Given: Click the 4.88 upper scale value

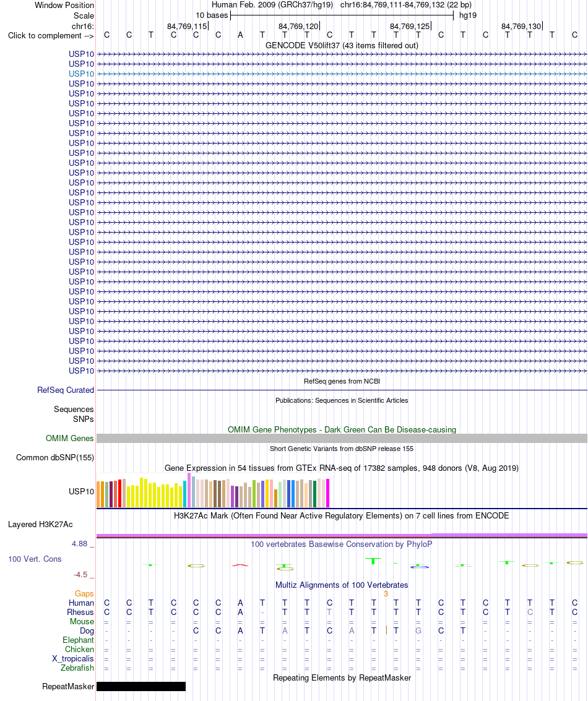Looking at the screenshot, I should pos(80,544).
